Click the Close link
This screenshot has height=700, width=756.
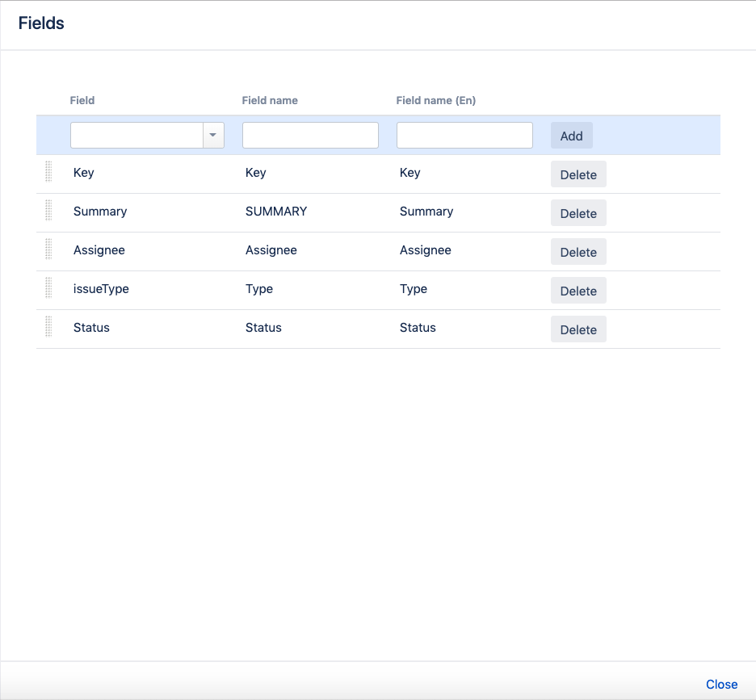coord(721,684)
